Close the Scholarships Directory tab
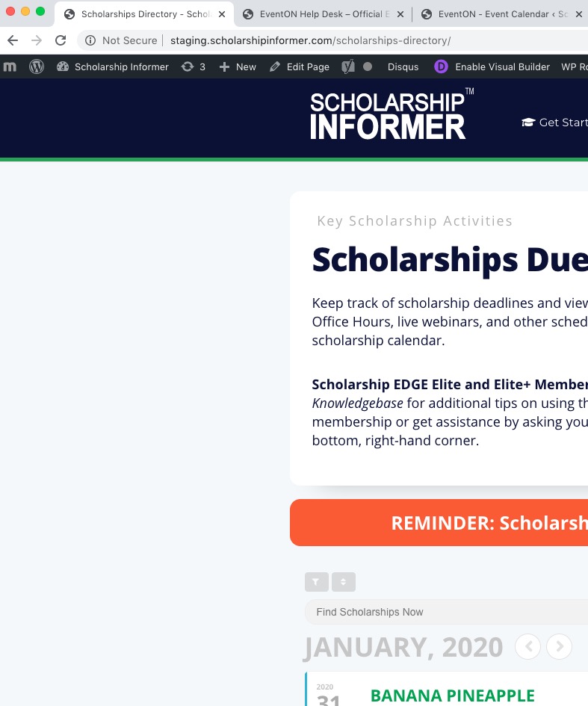 (x=222, y=14)
